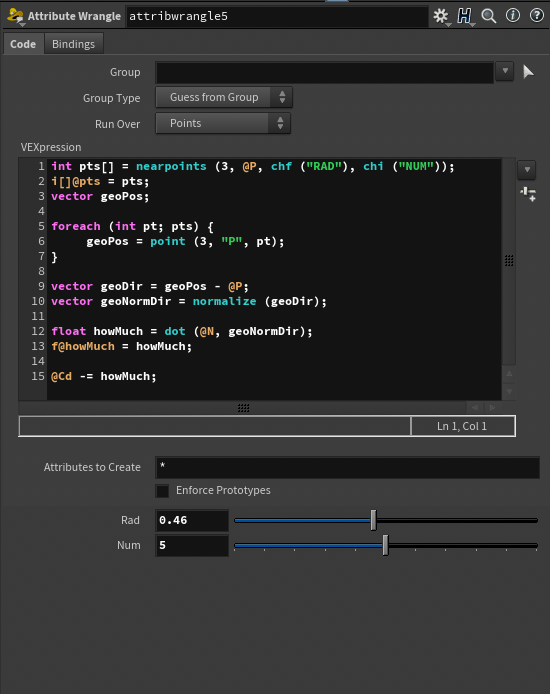The image size is (550, 694).
Task: Click the Attributes to Create label
Action: point(92,467)
